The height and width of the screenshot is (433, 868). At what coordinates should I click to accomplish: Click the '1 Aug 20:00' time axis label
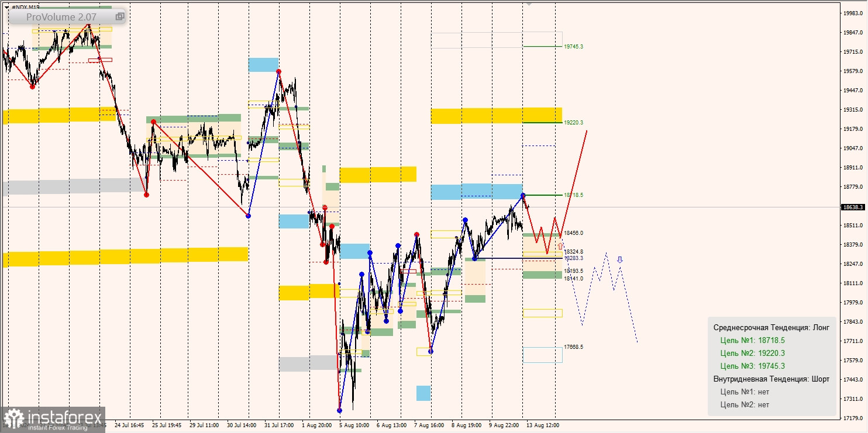click(316, 425)
